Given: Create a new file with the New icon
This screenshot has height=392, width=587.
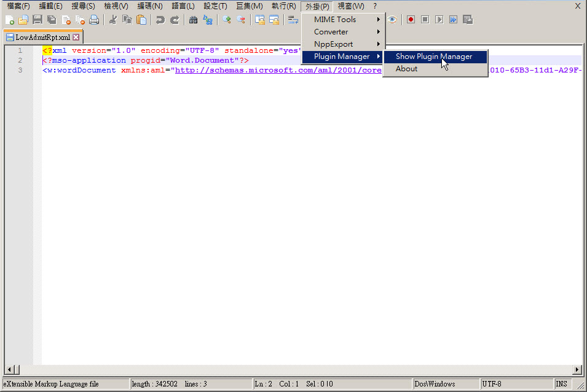Looking at the screenshot, I should click(10, 19).
